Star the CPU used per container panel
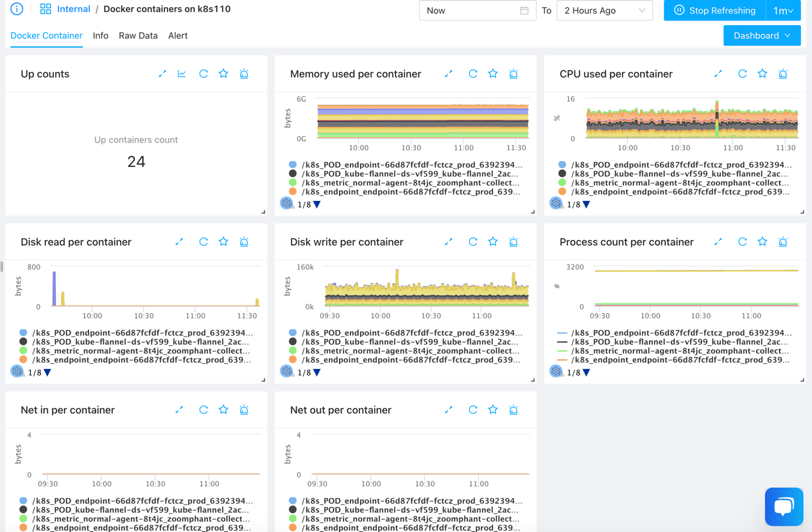The width and height of the screenshot is (812, 532). (763, 74)
